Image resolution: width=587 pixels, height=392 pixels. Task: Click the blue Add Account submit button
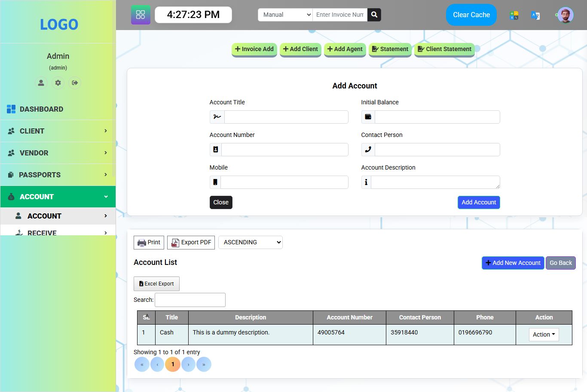coord(478,202)
